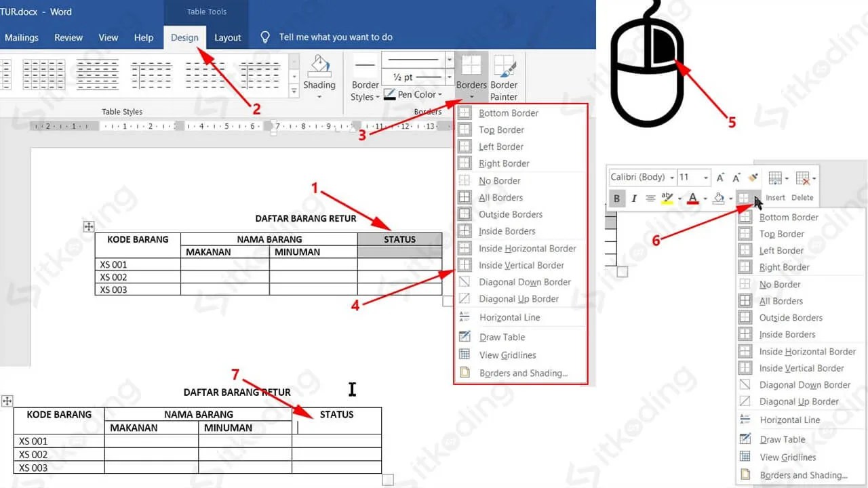Viewport: 868px width, 488px height.
Task: Click the Decrease Font Size icon in mini toolbar
Action: click(x=736, y=178)
